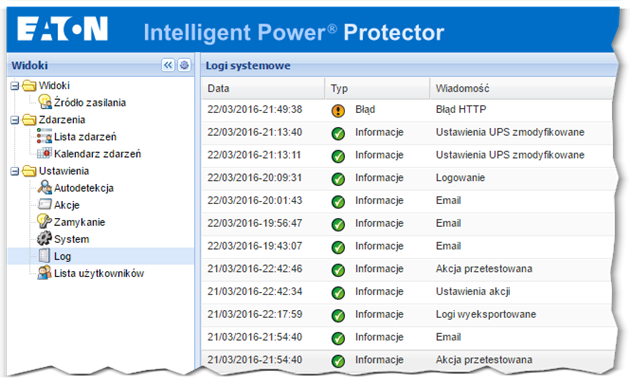Click the green check icon at 21:13:40
Image resolution: width=630 pixels, height=386 pixels.
point(338,133)
